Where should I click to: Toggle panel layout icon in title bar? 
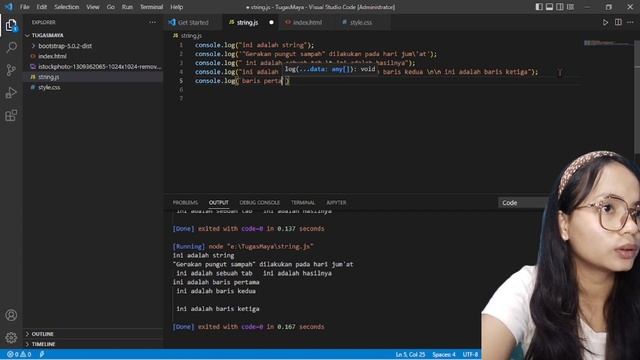[x=549, y=7]
